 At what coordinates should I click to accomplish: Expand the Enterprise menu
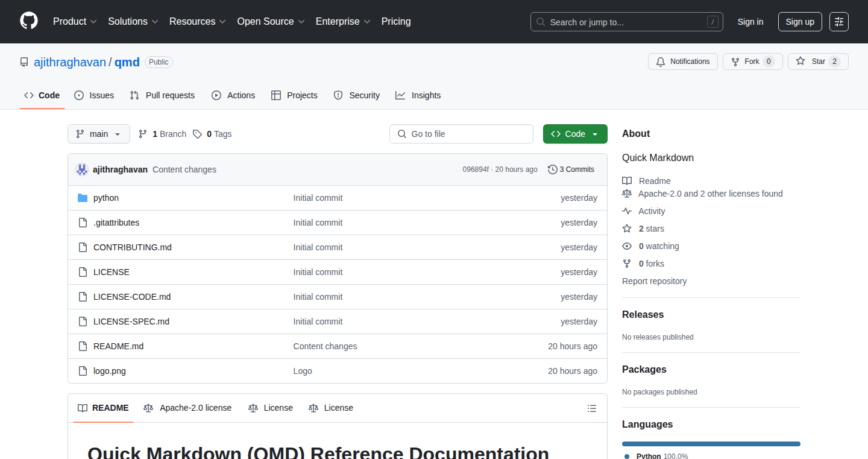coord(343,22)
